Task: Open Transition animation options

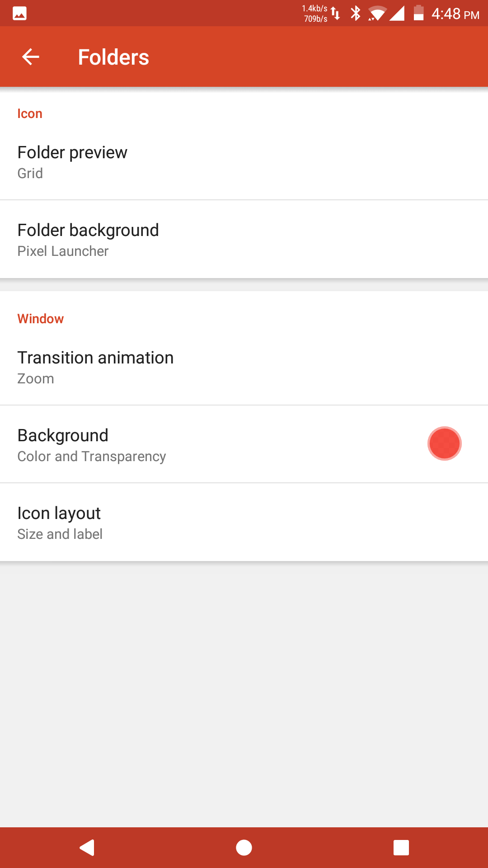Action: [244, 367]
